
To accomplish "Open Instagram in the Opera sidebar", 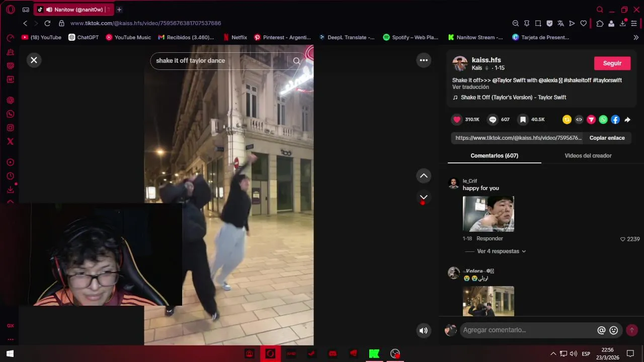I will coord(10,128).
